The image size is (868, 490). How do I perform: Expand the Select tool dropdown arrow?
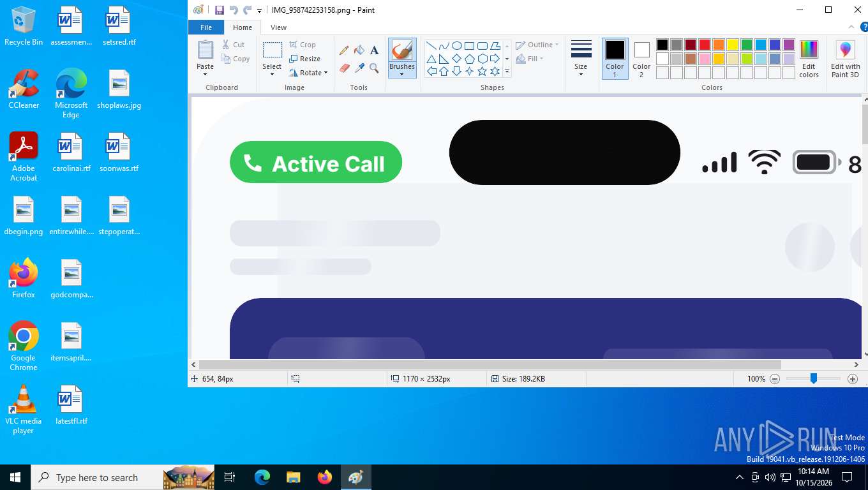272,74
